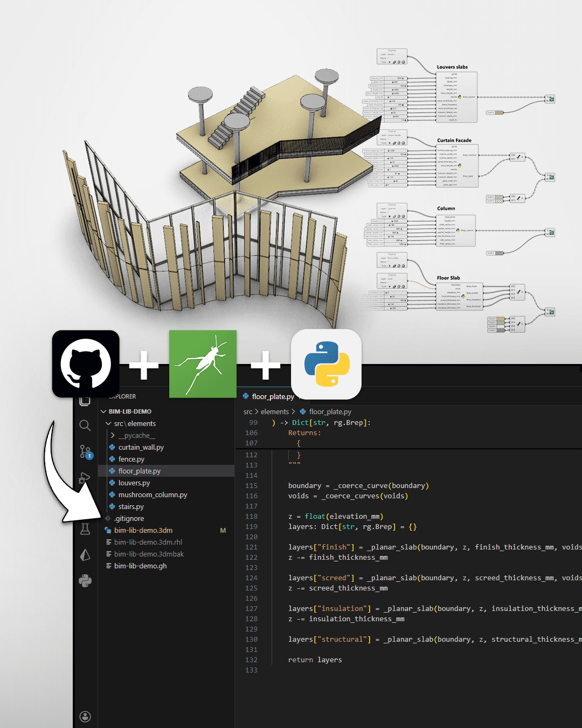
Task: Click Python logo inside Column component
Action: (458, 230)
